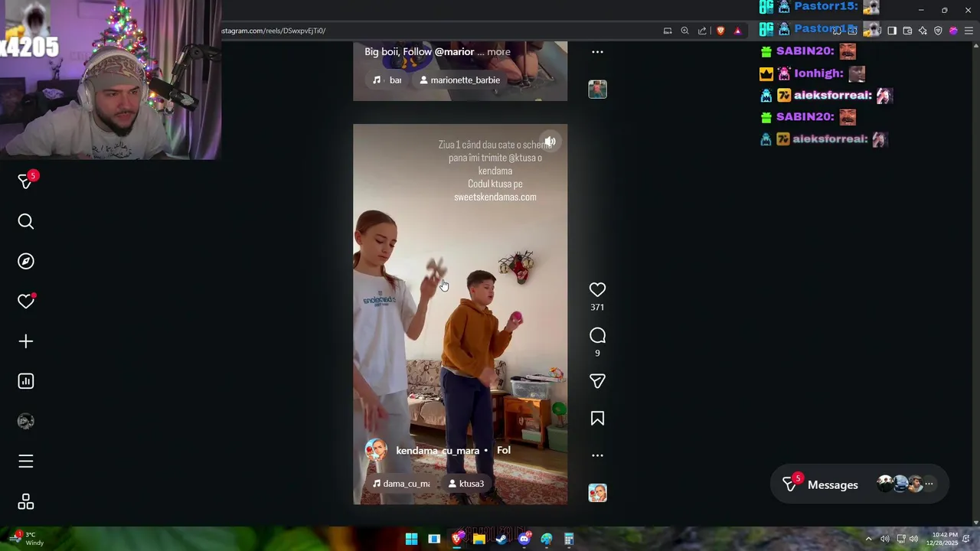980x551 pixels.
Task: Open the weather widget showing 3°C Windy
Action: point(26,539)
